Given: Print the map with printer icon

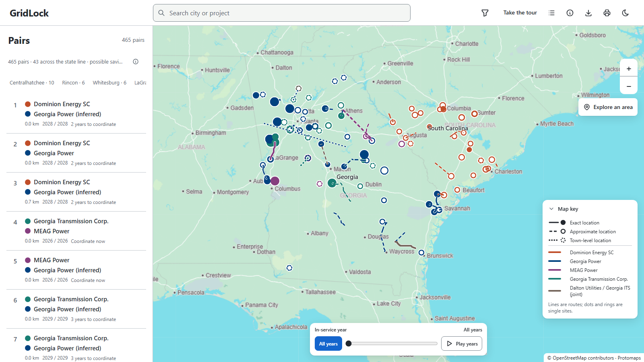Looking at the screenshot, I should click(x=607, y=13).
